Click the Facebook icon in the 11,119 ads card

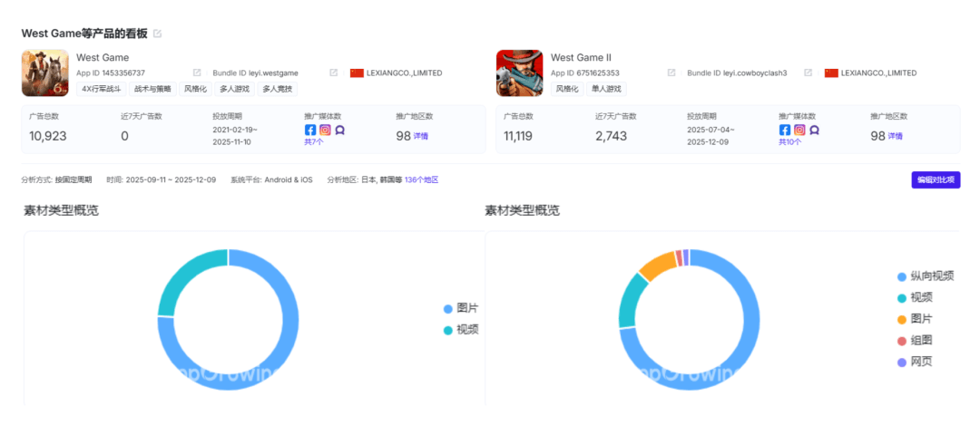pyautogui.click(x=785, y=130)
